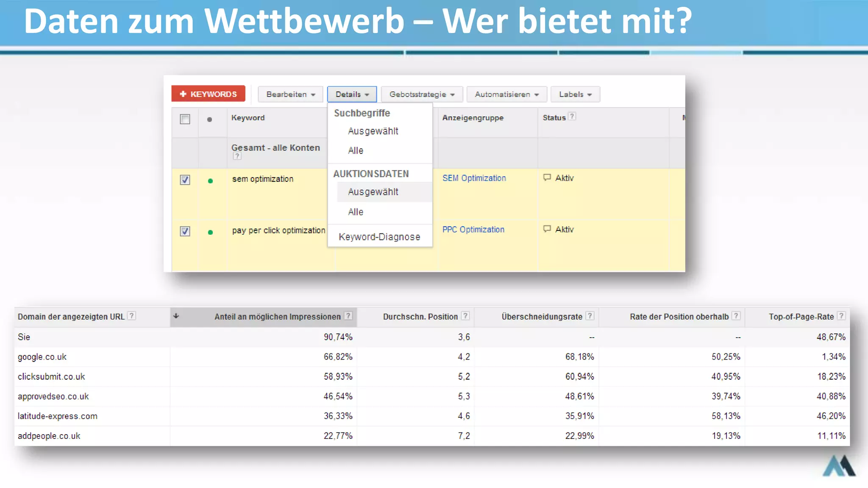Open the Labels dropdown
Screen dimensions: 868x488
pos(575,94)
